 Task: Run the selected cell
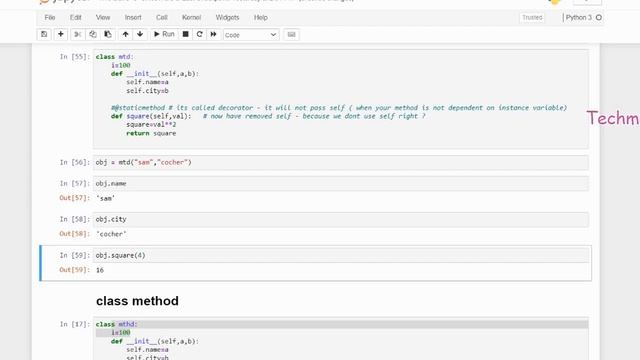pos(164,34)
